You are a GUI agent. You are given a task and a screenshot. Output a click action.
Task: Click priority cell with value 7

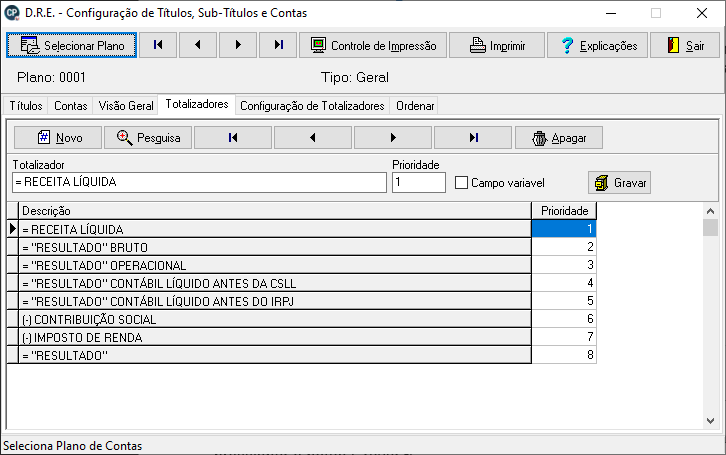pyautogui.click(x=564, y=337)
